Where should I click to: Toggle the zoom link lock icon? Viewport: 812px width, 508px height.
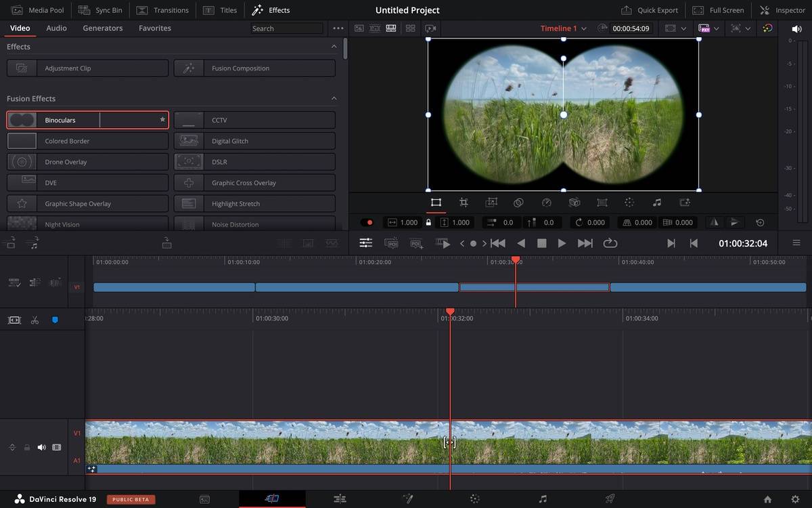click(428, 222)
